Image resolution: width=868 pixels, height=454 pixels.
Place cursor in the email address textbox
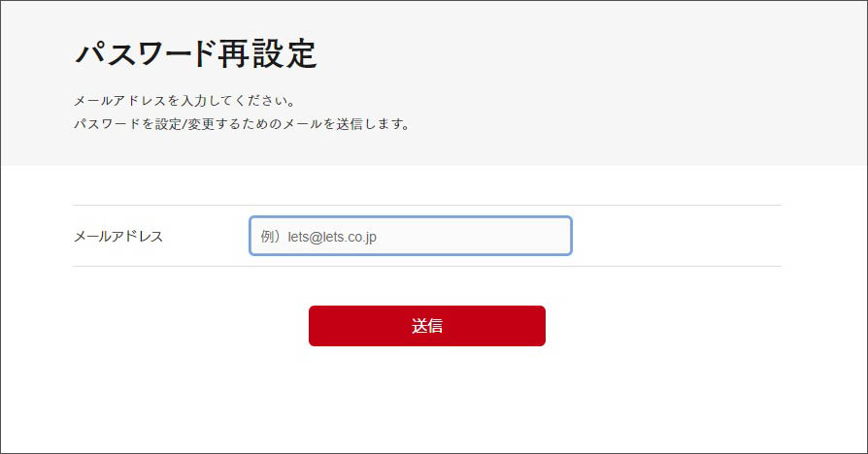[410, 236]
